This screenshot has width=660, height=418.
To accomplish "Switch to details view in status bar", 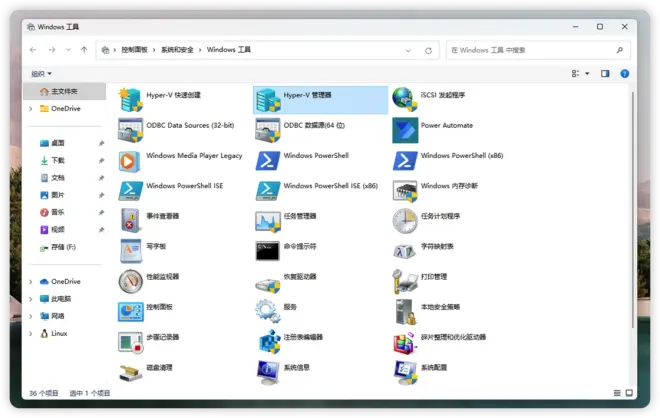I will 617,393.
